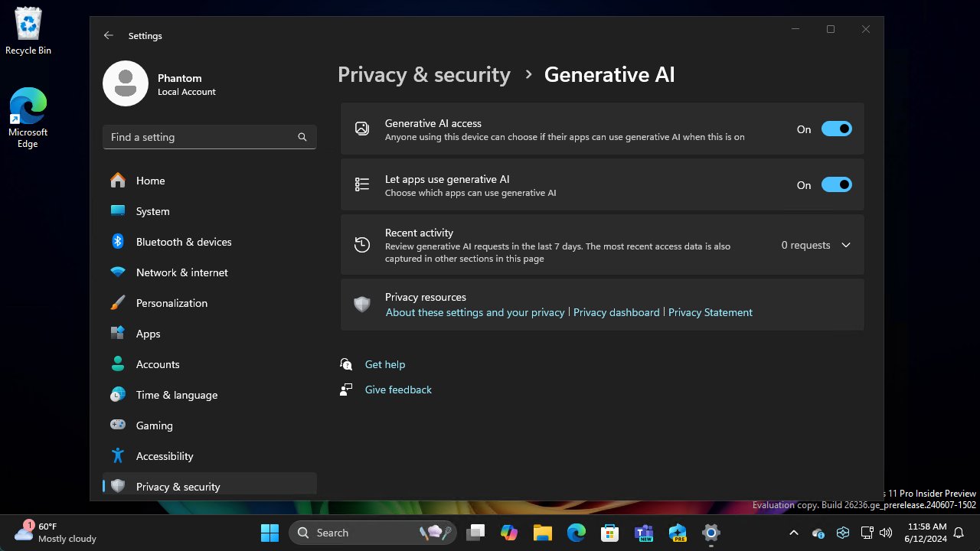The image size is (980, 551).
Task: Click the search magnifier in Find a setting
Action: 302,137
